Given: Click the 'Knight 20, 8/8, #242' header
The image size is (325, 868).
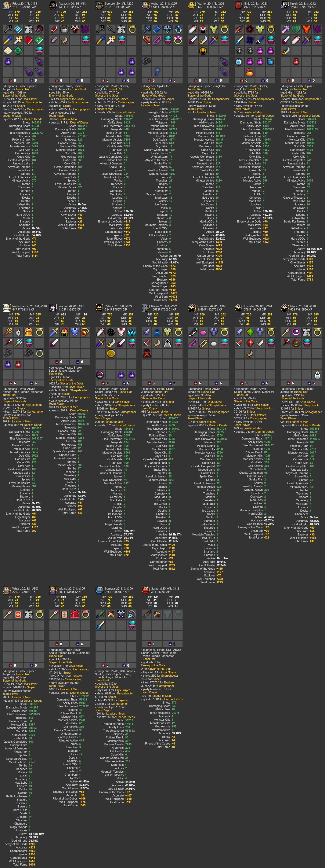Looking at the screenshot, I should 303,3.
